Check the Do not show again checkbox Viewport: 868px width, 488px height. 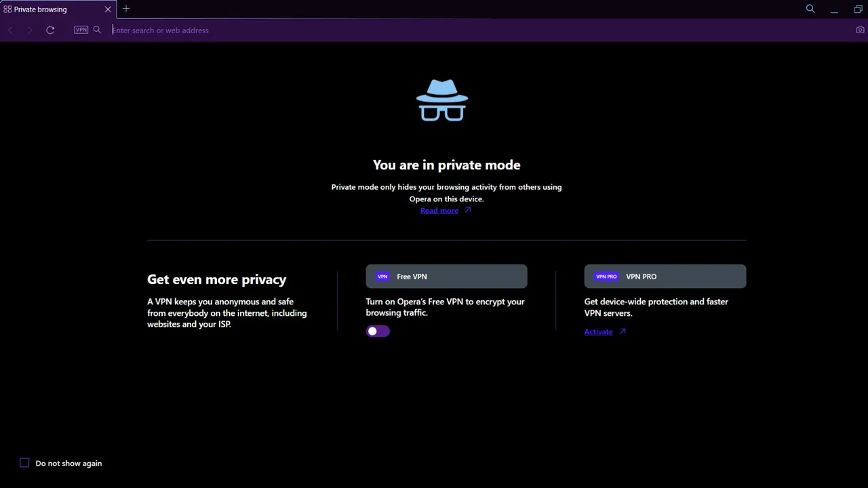coord(24,463)
